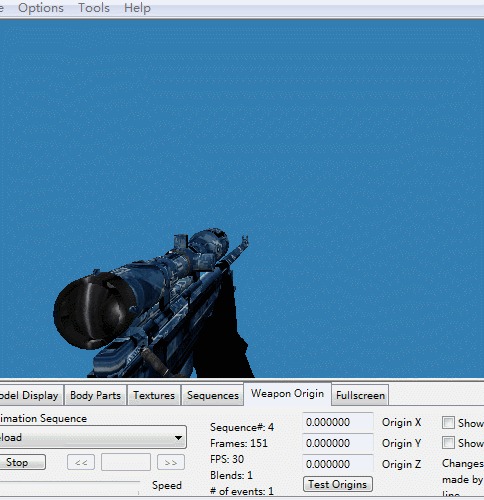Expand the Animation Sequence dropdown
The image size is (484, 500).
(x=93, y=437)
